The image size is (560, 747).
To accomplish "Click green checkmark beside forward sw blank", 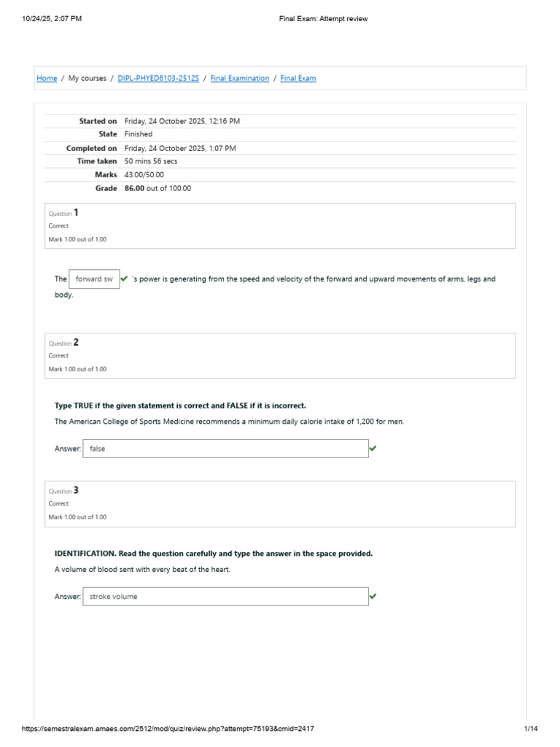I will click(124, 279).
